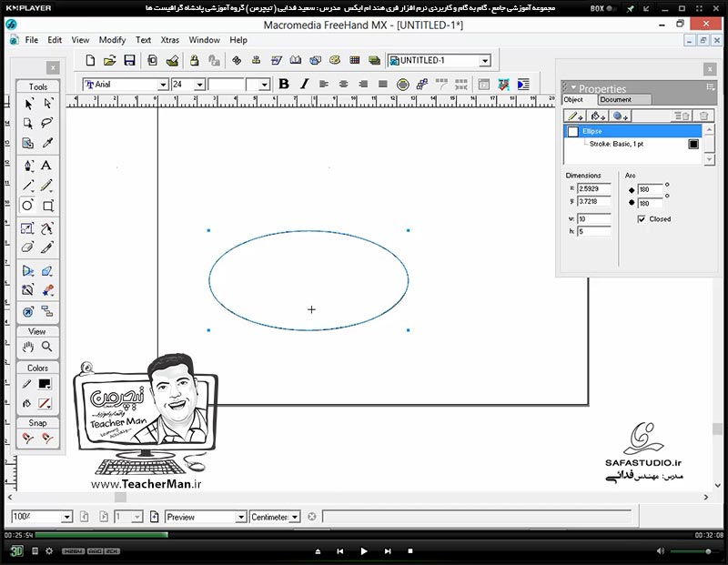The image size is (728, 565).
Task: Click the Add Stroke button in Properties
Action: [x=576, y=116]
